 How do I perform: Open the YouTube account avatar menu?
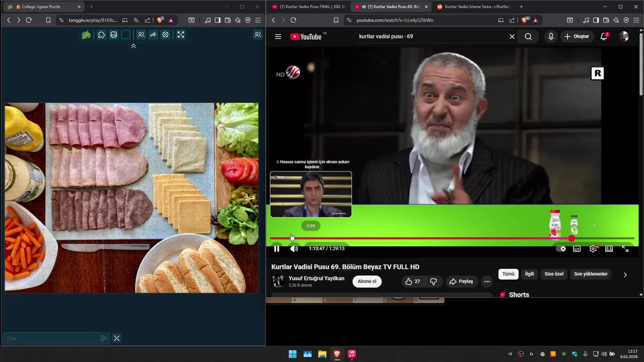point(624,36)
